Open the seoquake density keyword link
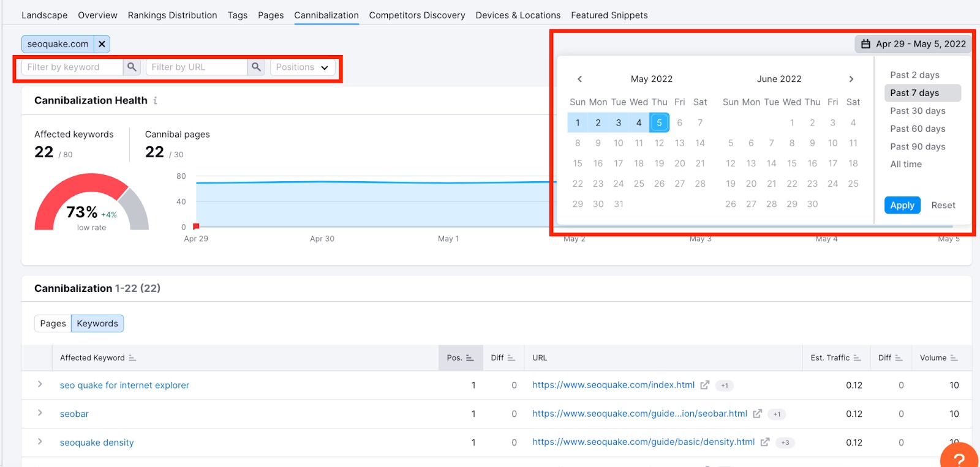 pos(97,443)
